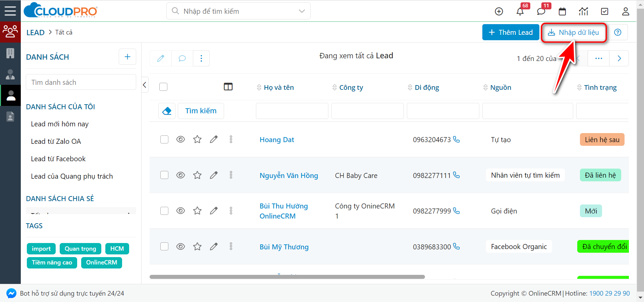Open the three-dot toolbar more menu
Viewport: 644px width, 302px height.
(x=201, y=58)
